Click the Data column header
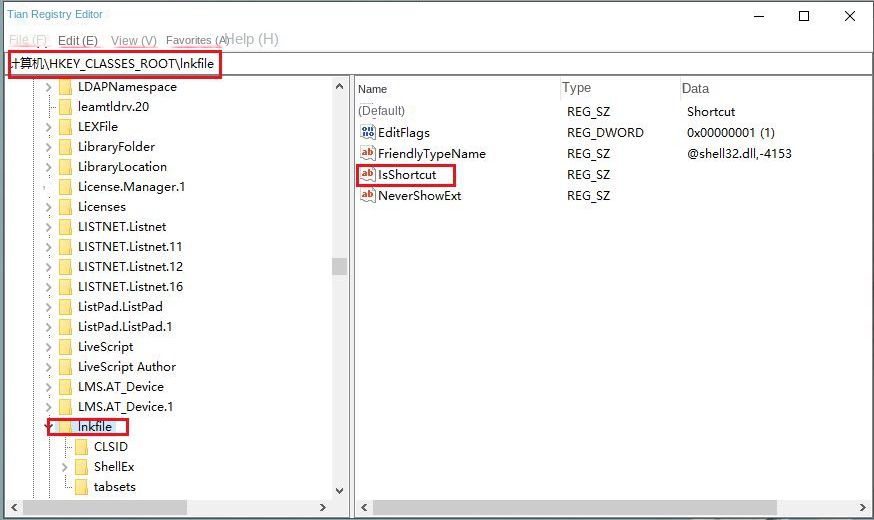Viewport: 874px width, 520px height. pyautogui.click(x=695, y=89)
